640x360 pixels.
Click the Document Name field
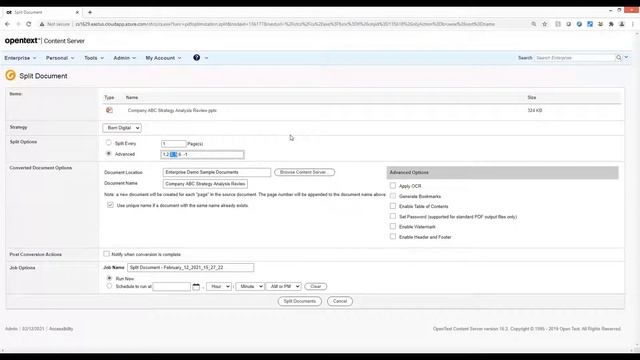tap(205, 184)
